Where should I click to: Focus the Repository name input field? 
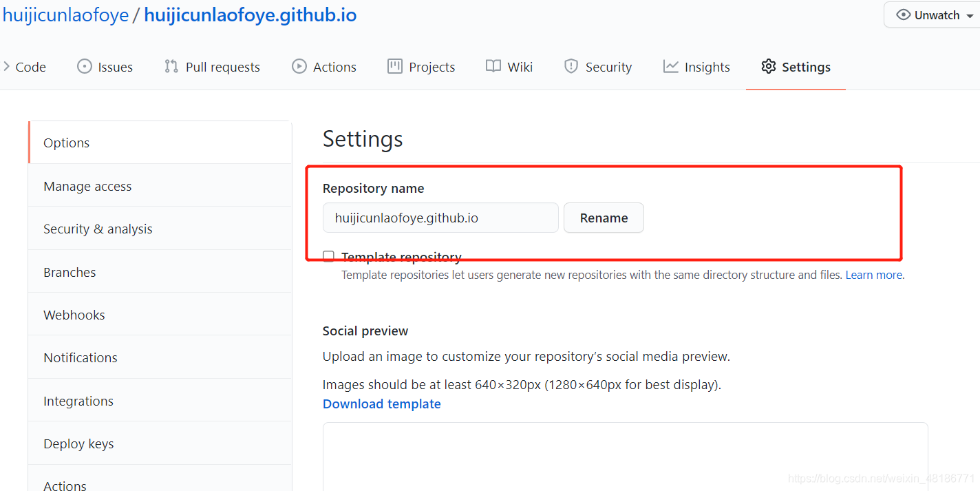tap(440, 218)
